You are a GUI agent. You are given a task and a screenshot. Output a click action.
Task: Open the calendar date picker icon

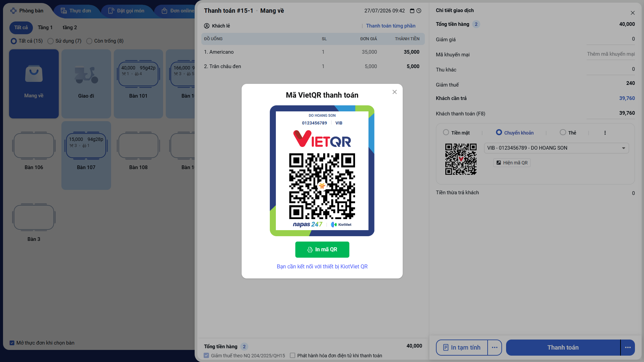pyautogui.click(x=412, y=11)
